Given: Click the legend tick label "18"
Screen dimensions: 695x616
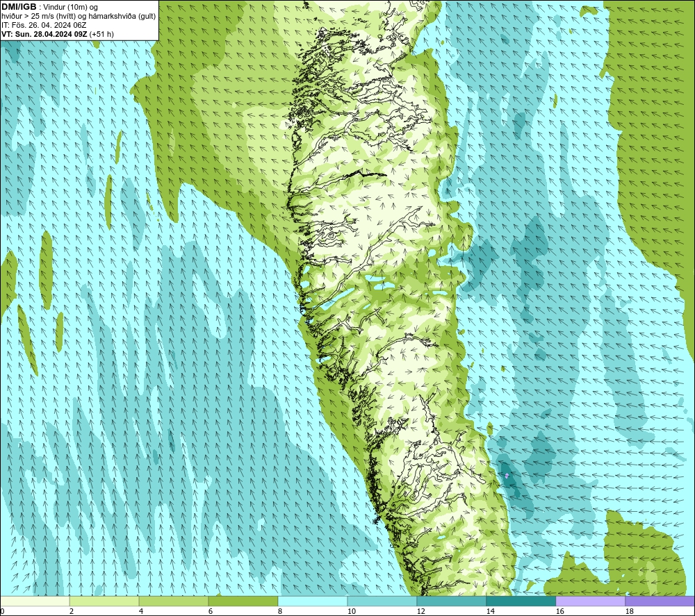Looking at the screenshot, I should (629, 612).
